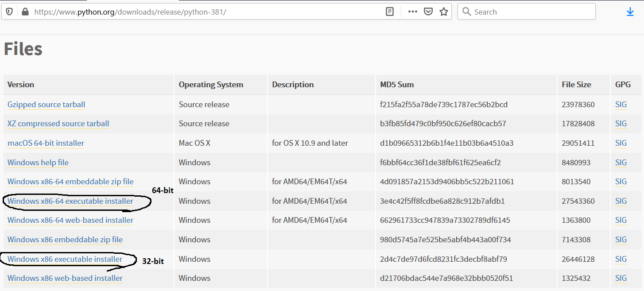Click file size 29051411
This screenshot has height=291, width=644.
578,143
